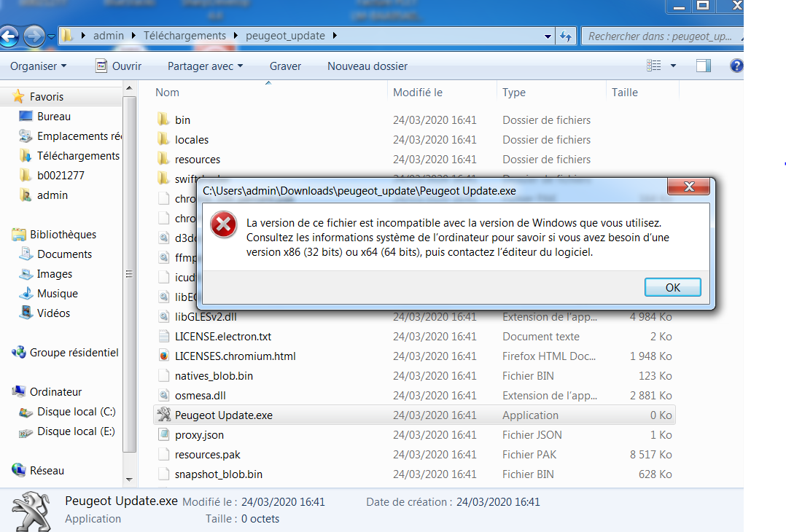
Task: Sort by the Modifié le column header
Action: (418, 92)
